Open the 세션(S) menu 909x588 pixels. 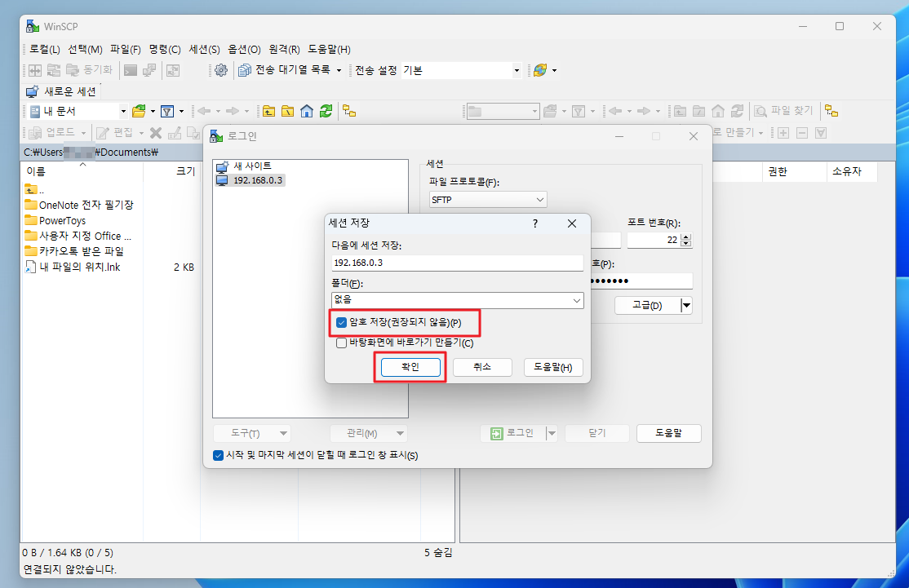[x=203, y=49]
